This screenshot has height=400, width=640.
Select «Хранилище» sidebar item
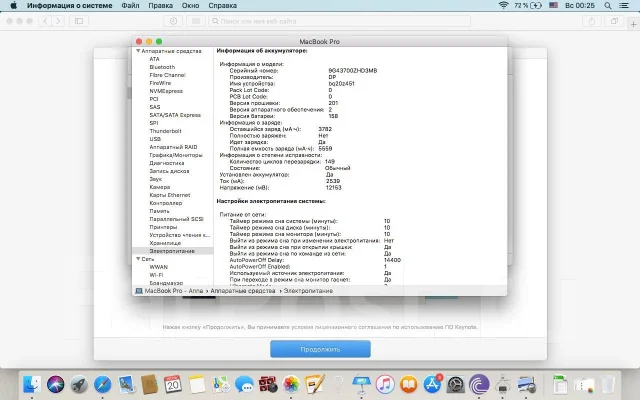tap(165, 243)
